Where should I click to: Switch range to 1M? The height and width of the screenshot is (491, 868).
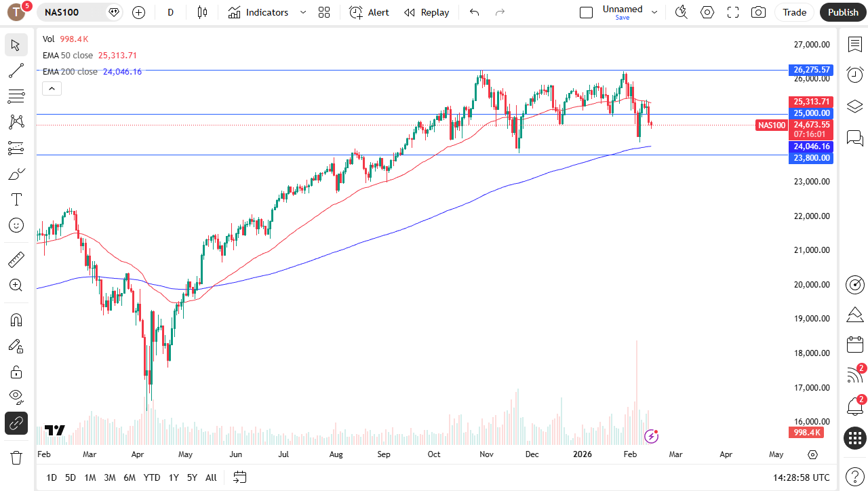pyautogui.click(x=90, y=477)
